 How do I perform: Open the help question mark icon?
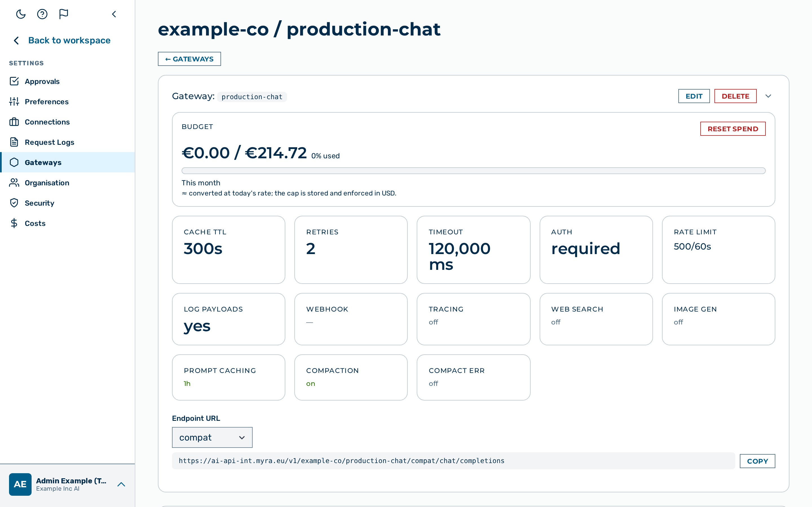[42, 14]
